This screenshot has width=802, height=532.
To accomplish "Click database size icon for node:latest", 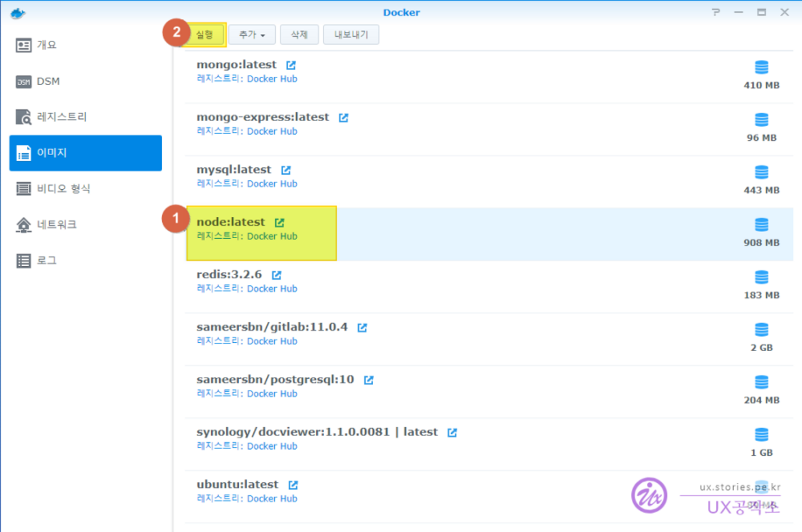I will (761, 225).
